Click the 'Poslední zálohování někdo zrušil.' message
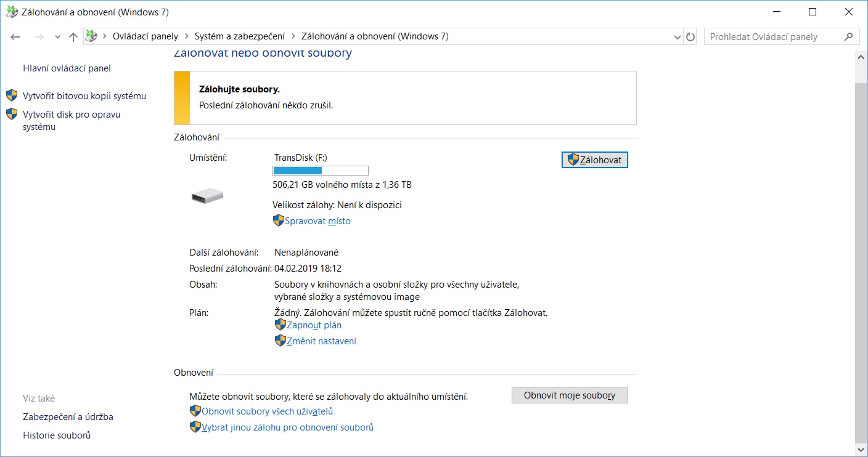 [266, 105]
